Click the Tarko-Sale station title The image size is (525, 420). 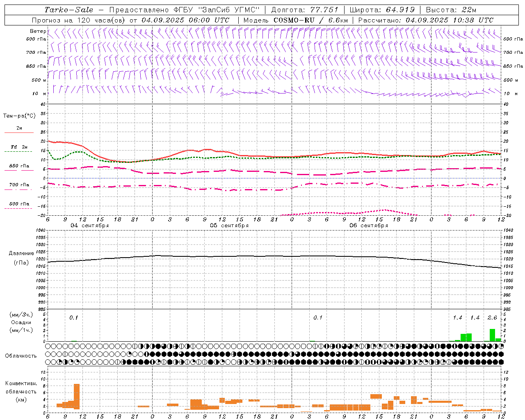(x=68, y=10)
